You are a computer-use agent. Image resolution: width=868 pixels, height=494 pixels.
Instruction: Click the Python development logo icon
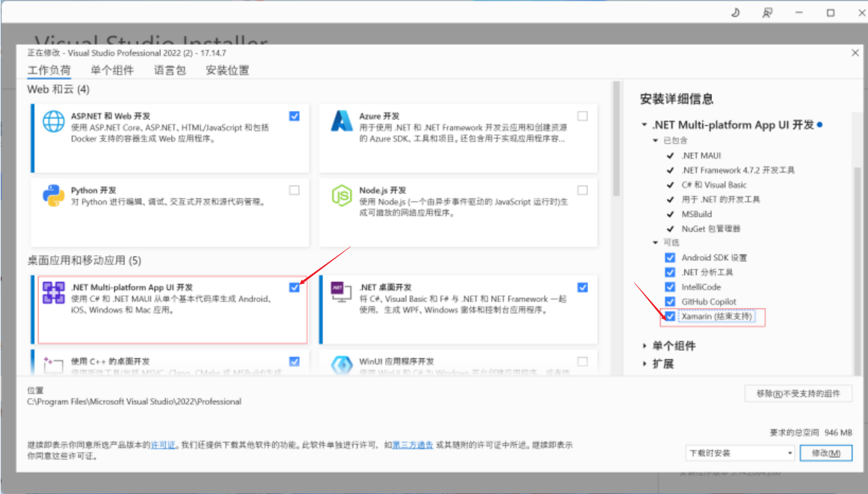[x=54, y=195]
